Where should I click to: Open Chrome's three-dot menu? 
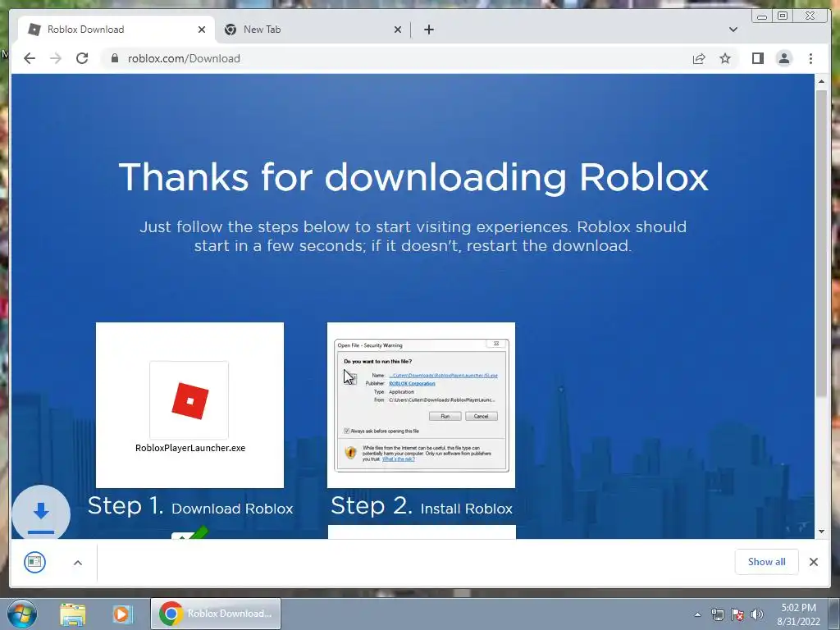[x=810, y=58]
